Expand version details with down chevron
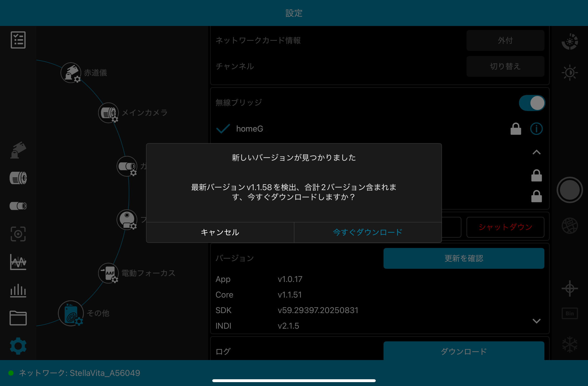Screen dimensions: 588x386 pos(536,321)
